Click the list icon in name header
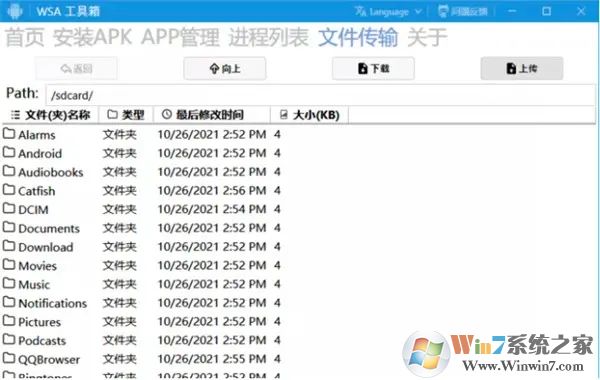This screenshot has height=380, width=600. point(15,114)
